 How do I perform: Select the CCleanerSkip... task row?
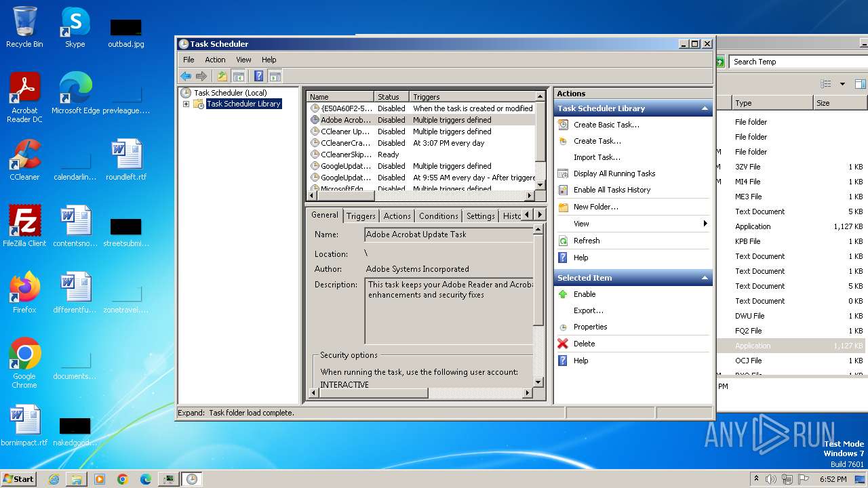421,155
